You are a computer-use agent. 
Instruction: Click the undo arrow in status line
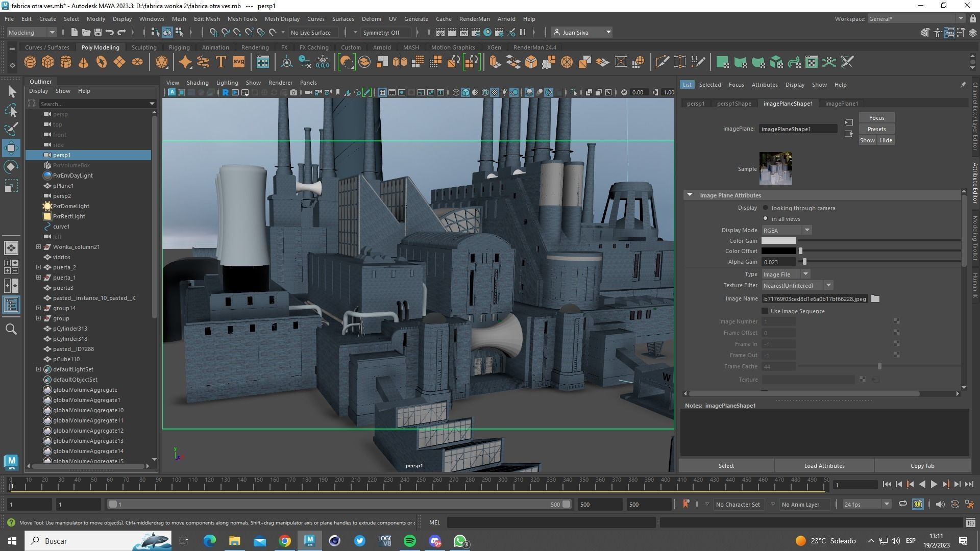[110, 33]
